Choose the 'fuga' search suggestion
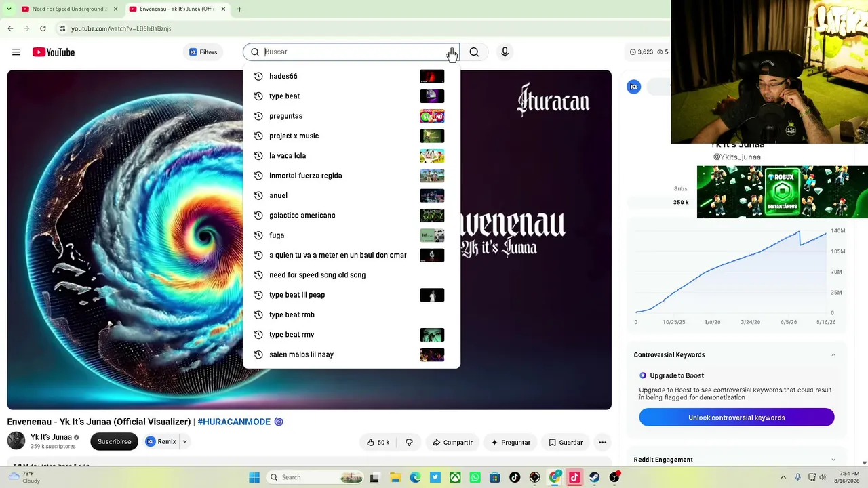Screen dimensions: 868x488 (x=351, y=235)
